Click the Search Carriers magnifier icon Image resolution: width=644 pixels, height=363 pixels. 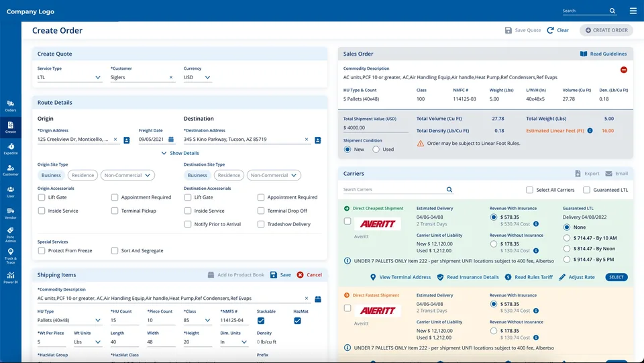(x=449, y=189)
